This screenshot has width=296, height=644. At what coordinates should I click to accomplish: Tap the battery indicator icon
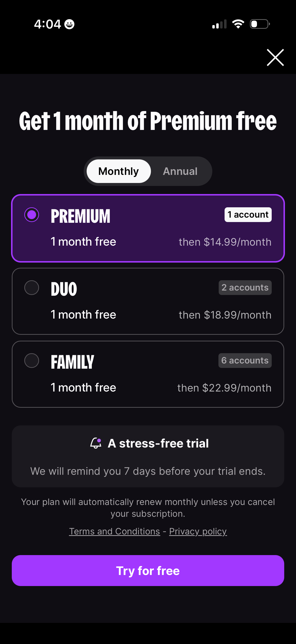(x=260, y=24)
